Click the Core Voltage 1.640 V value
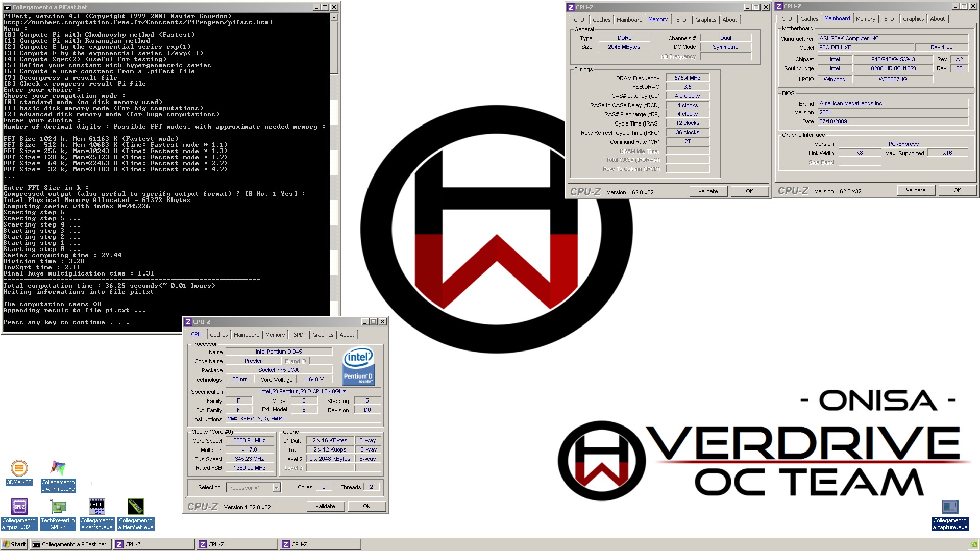This screenshot has height=551, width=980. 314,380
